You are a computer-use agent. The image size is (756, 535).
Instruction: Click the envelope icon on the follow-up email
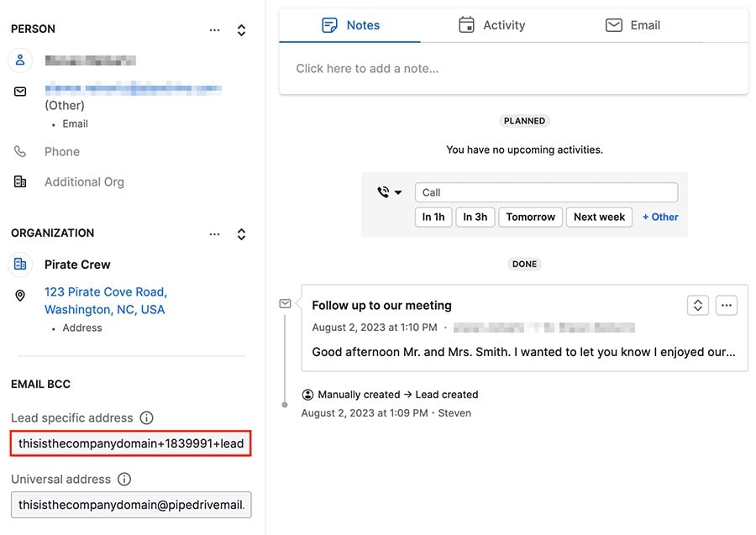286,304
